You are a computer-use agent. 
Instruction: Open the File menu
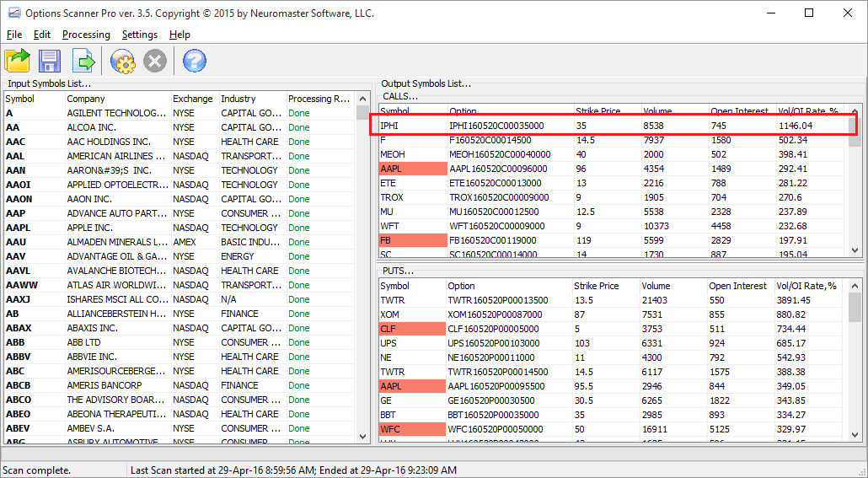[x=14, y=35]
